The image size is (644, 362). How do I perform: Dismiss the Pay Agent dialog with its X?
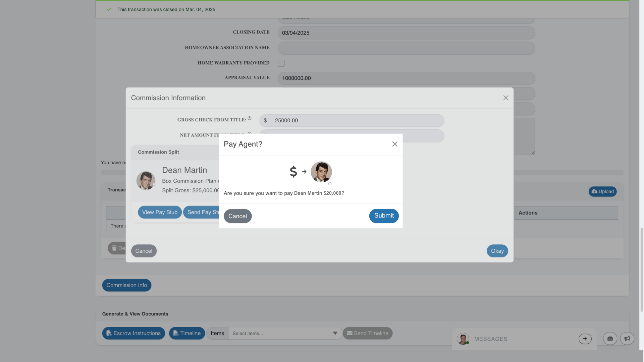(x=394, y=144)
